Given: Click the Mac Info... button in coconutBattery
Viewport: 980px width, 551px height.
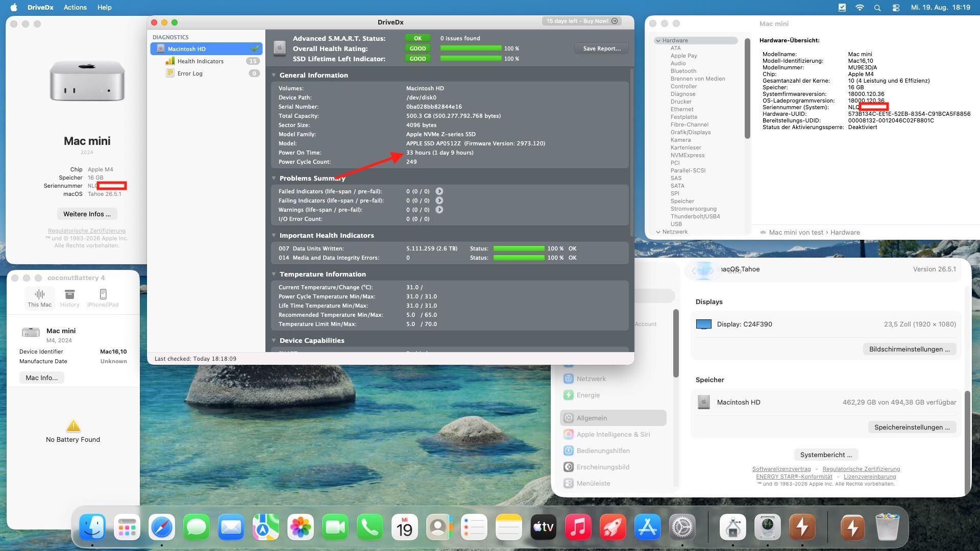Looking at the screenshot, I should [x=42, y=378].
